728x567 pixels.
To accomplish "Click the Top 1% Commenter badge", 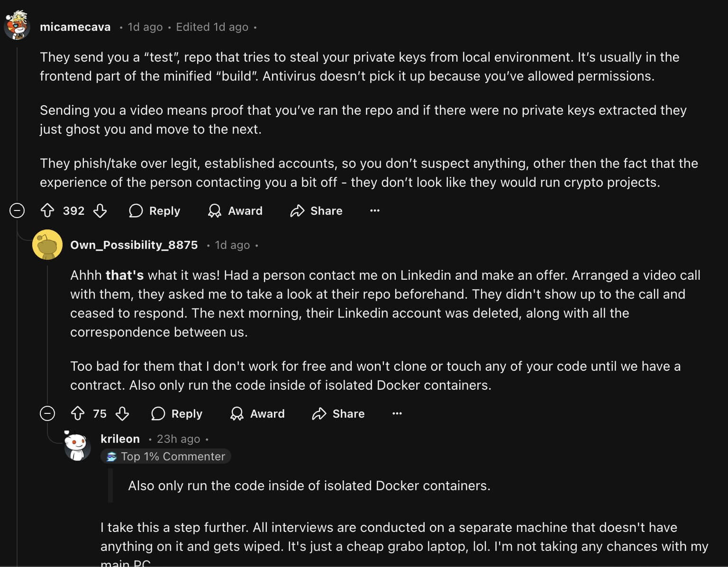I will pyautogui.click(x=166, y=456).
